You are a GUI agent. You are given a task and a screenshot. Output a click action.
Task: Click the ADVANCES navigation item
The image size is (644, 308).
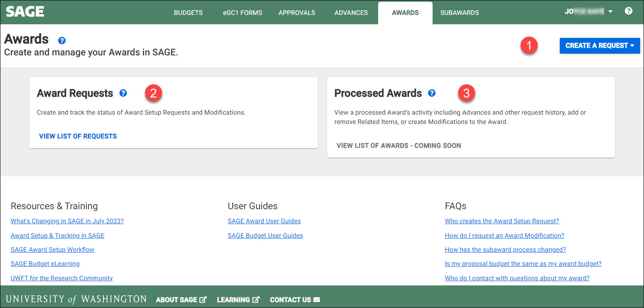350,13
